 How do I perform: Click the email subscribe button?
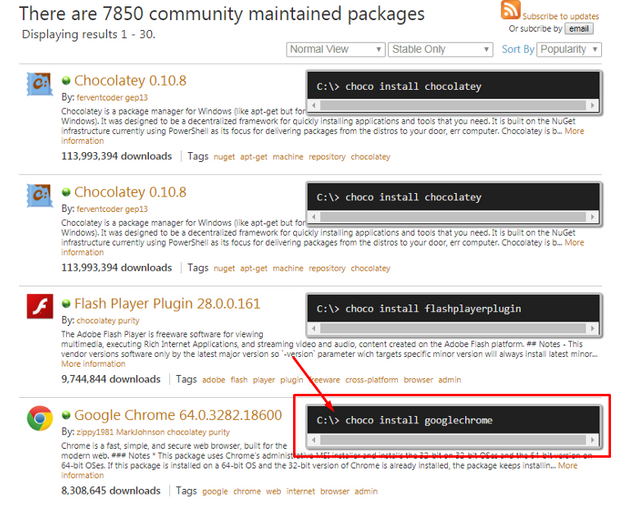[579, 29]
